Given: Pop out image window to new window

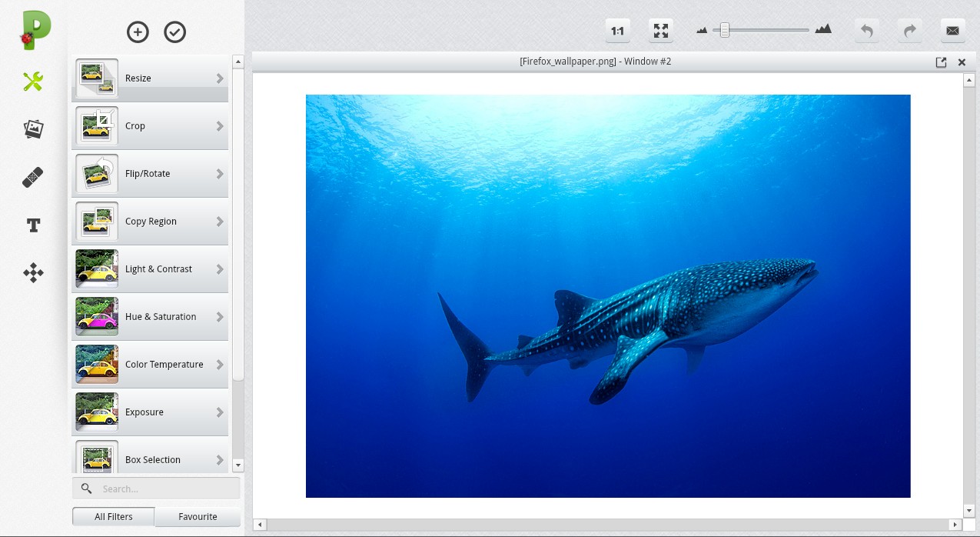Looking at the screenshot, I should [941, 62].
